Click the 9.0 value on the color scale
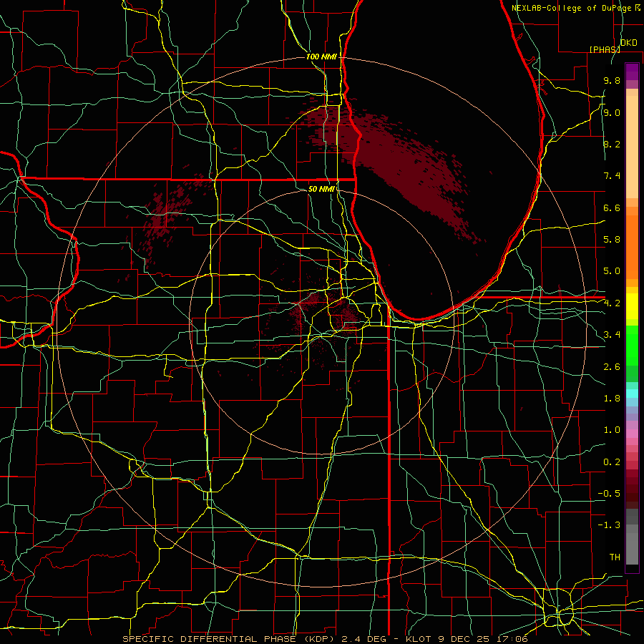Image resolution: width=644 pixels, height=644 pixels. pos(612,112)
